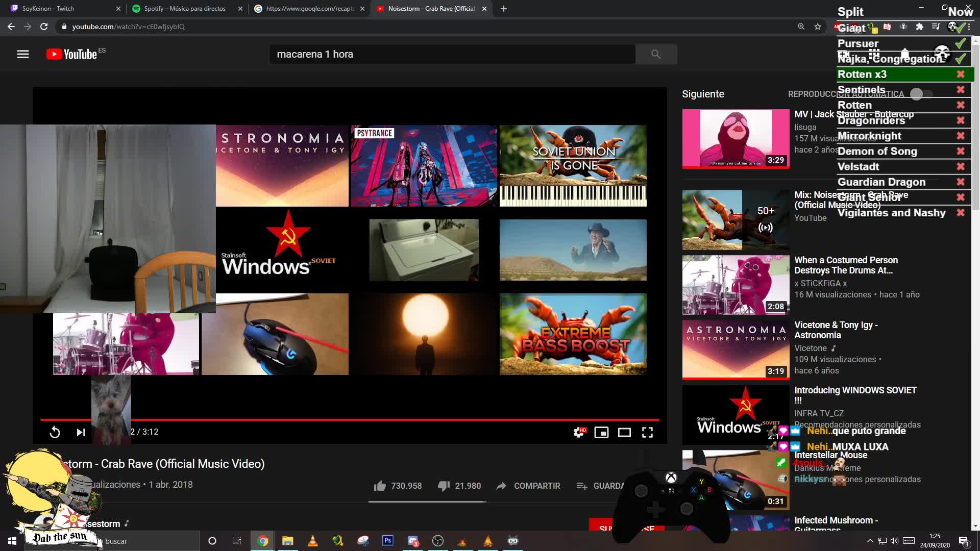Screen dimensions: 980x551
Task: Enter fullscreen on the video player
Action: [x=647, y=432]
